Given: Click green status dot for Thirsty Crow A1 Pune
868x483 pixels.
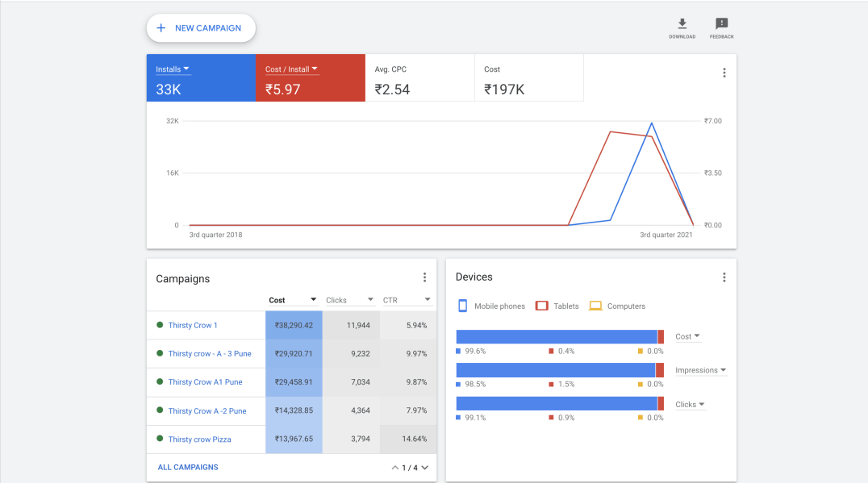Looking at the screenshot, I should [160, 381].
